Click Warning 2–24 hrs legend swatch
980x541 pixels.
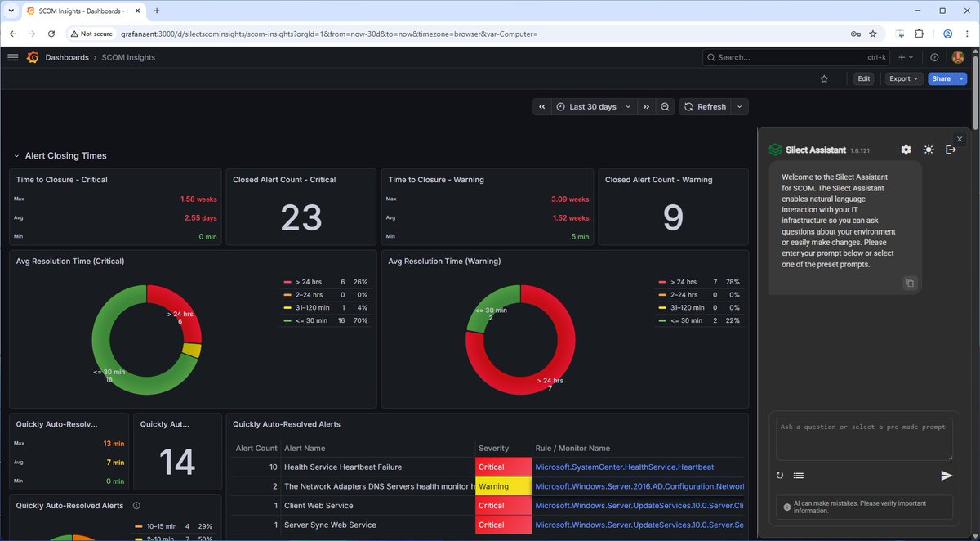tap(662, 294)
